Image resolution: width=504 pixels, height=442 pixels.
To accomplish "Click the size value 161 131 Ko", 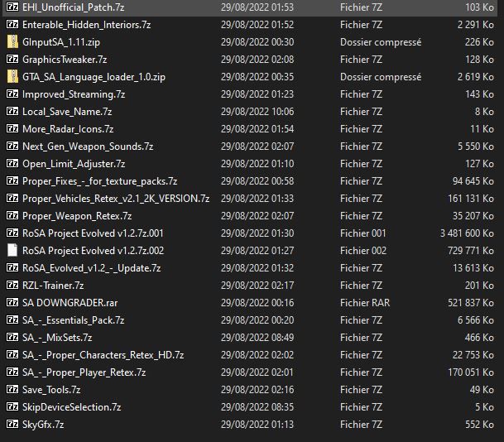I will click(x=471, y=199).
